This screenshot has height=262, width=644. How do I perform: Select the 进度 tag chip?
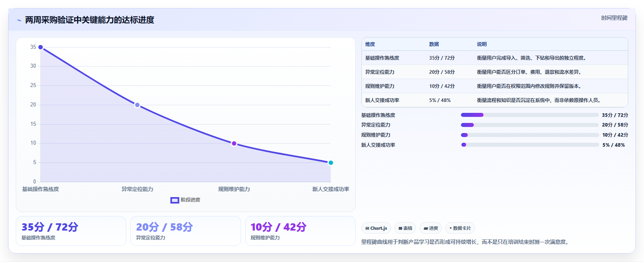pyautogui.click(x=431, y=228)
